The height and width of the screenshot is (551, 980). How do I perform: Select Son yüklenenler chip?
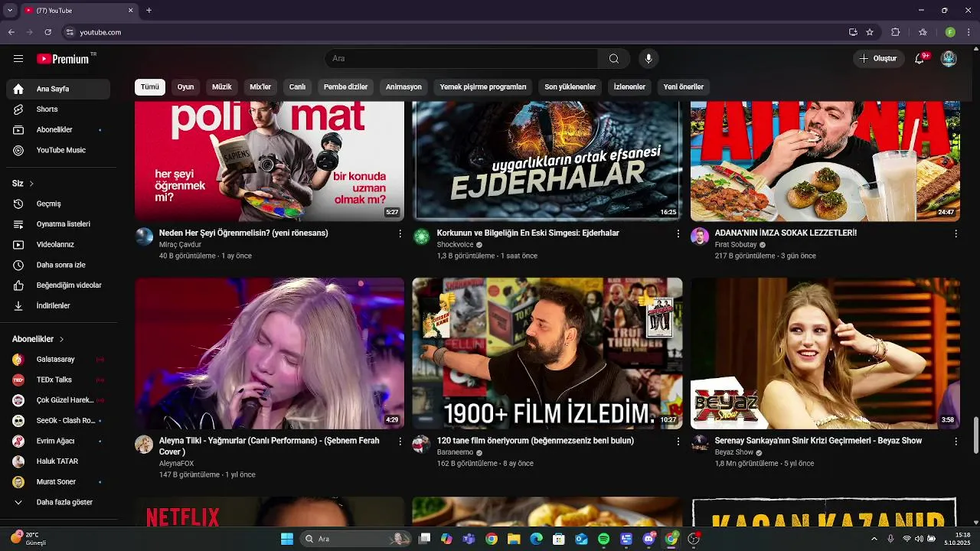point(570,87)
